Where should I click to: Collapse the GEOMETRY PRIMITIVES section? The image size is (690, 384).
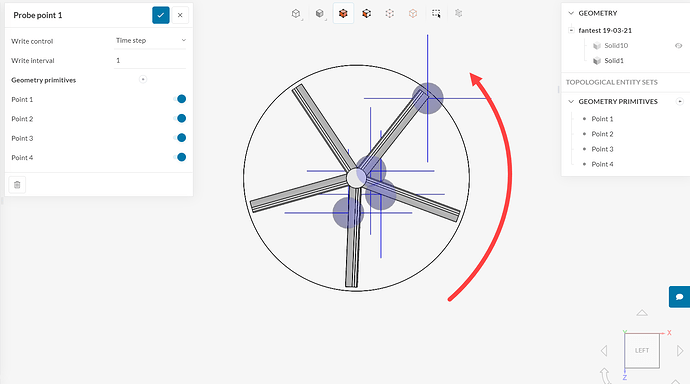[571, 102]
